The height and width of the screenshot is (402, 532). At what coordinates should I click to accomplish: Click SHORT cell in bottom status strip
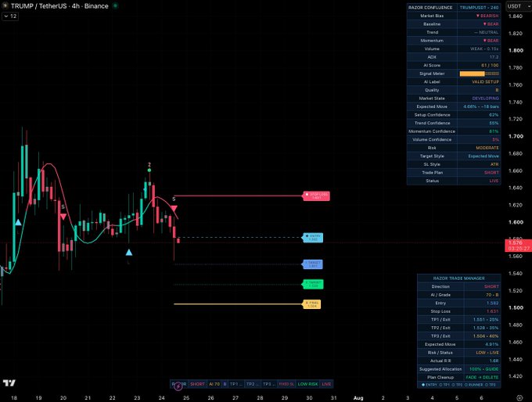tap(197, 384)
